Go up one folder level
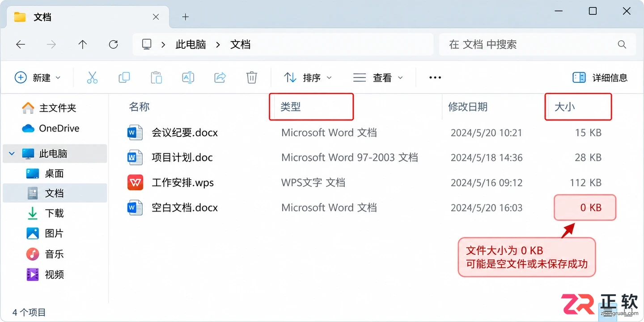This screenshot has height=322, width=644. coord(82,44)
